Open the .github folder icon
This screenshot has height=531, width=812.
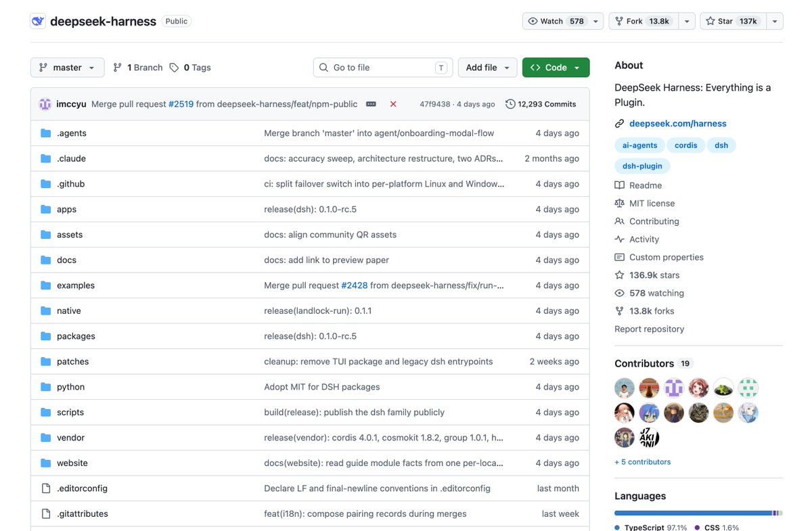click(x=46, y=184)
